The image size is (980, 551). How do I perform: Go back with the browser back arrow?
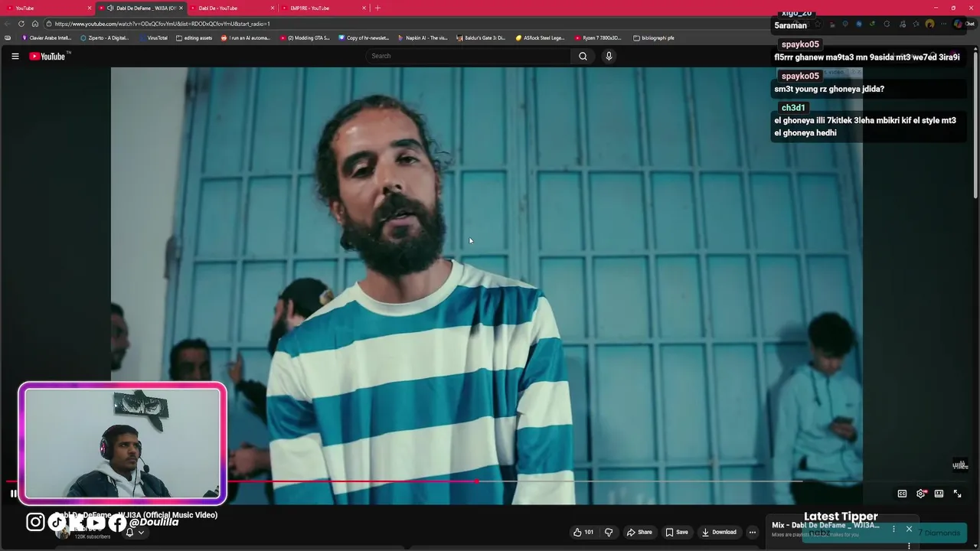coord(8,24)
